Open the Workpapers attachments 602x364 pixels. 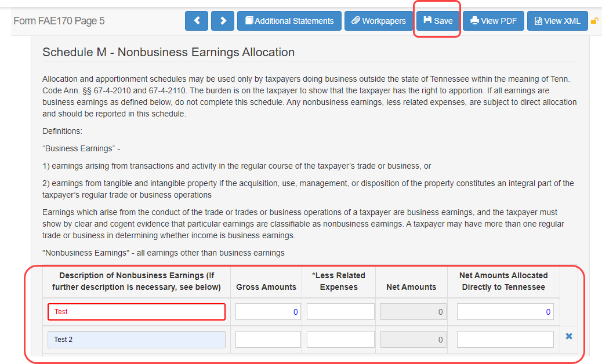[x=378, y=21]
